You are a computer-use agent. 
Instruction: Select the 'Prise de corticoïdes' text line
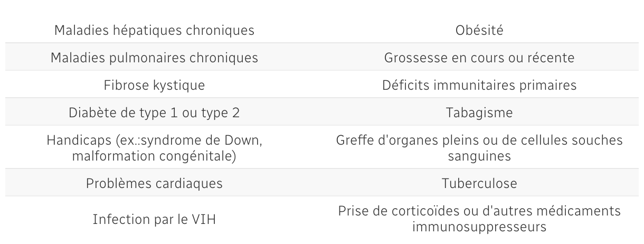tap(479, 211)
